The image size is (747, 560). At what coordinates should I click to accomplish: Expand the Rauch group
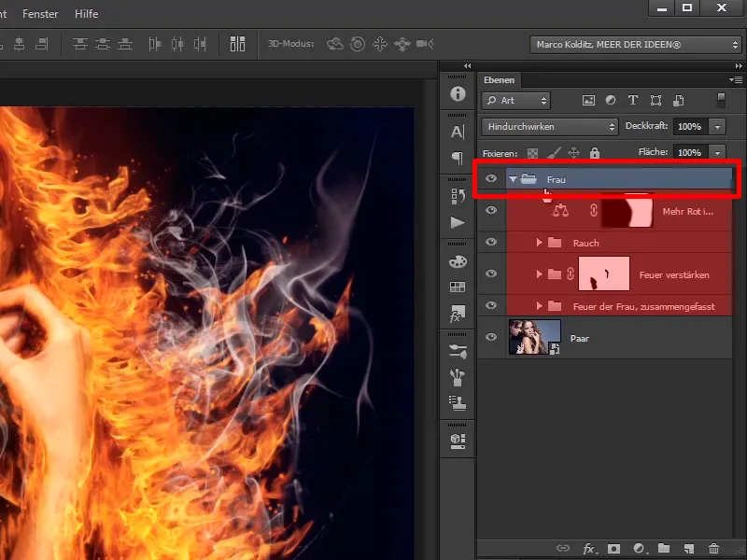(x=540, y=243)
